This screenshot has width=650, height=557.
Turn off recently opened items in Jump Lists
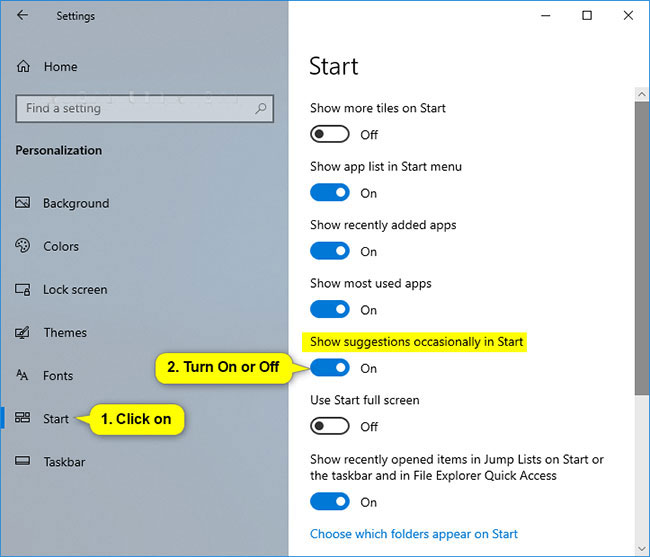pyautogui.click(x=330, y=502)
